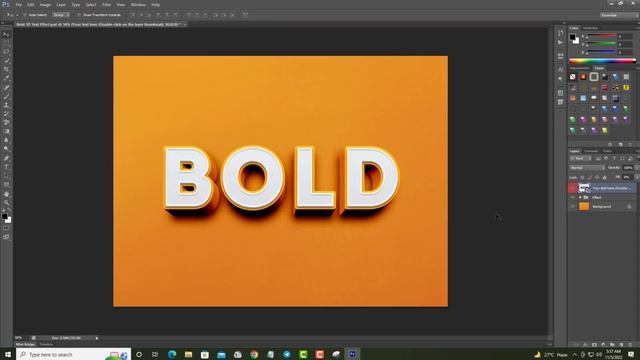Screen dimensions: 640x360
Task: Open the Mini Bridge tab
Action: (x=25, y=344)
